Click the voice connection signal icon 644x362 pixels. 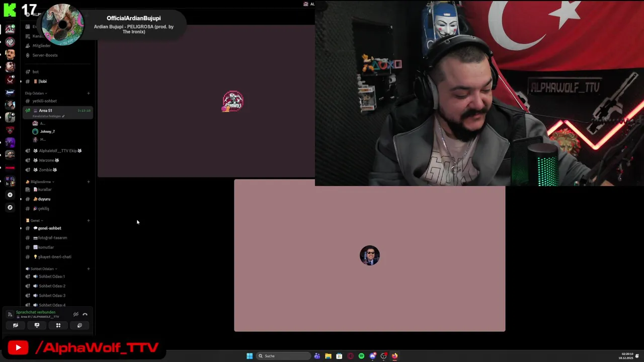coord(10,314)
